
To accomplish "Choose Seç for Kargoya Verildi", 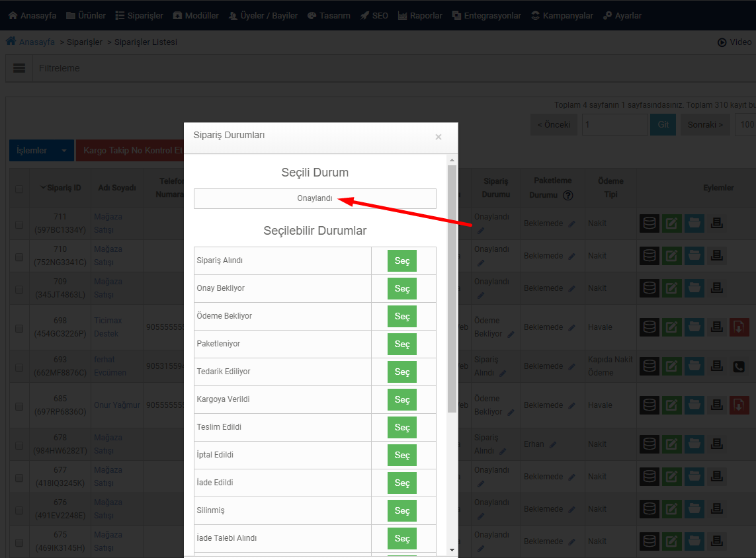I will [x=402, y=399].
